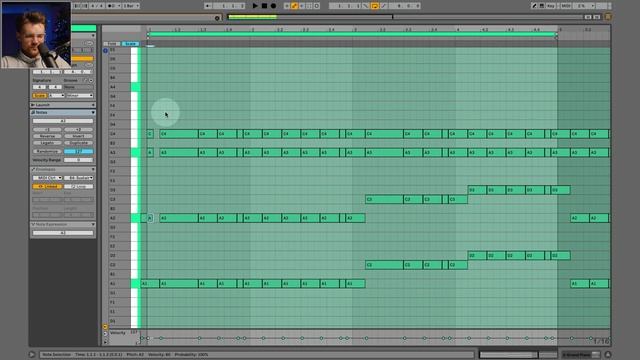This screenshot has width=640, height=360.
Task: Click the Invert notes button
Action: click(78, 136)
